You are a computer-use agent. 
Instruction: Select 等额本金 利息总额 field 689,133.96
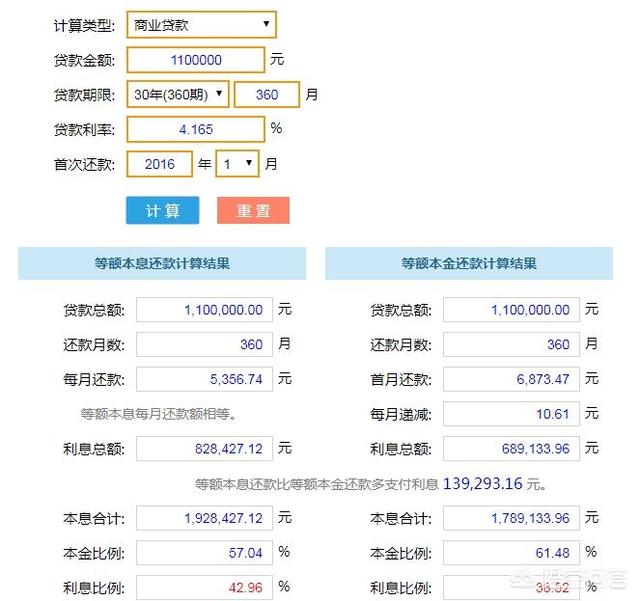[511, 449]
